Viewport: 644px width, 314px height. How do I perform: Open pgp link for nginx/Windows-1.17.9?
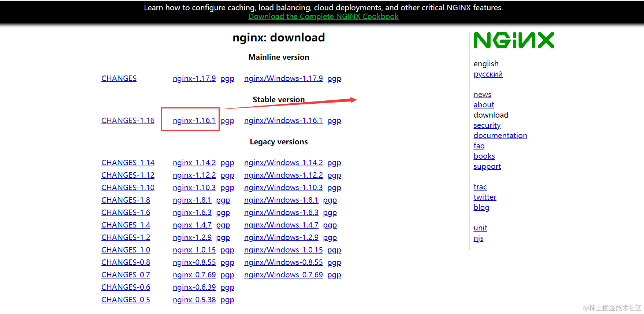(x=334, y=79)
